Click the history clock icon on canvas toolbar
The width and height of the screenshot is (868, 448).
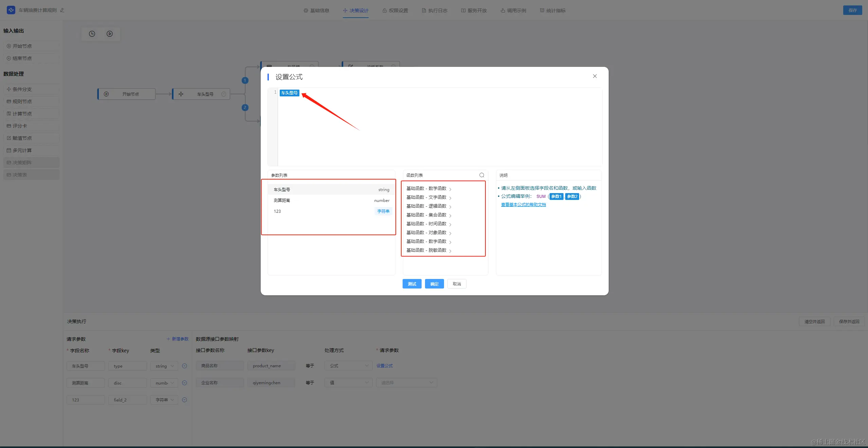92,34
